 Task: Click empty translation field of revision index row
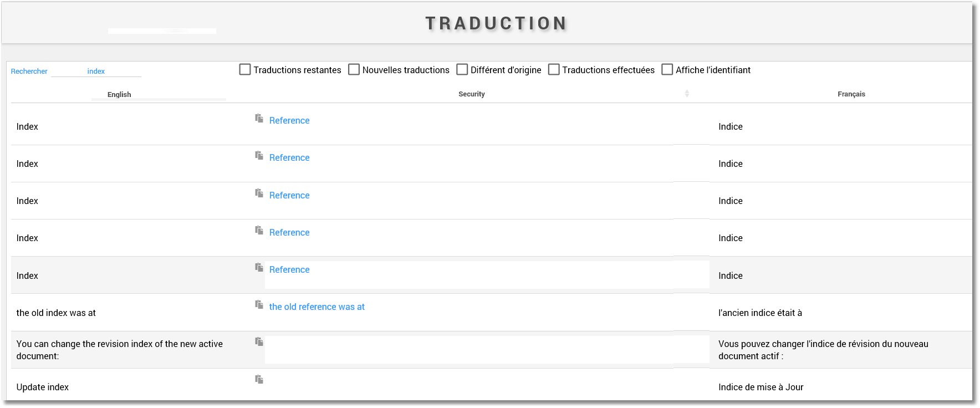click(487, 349)
